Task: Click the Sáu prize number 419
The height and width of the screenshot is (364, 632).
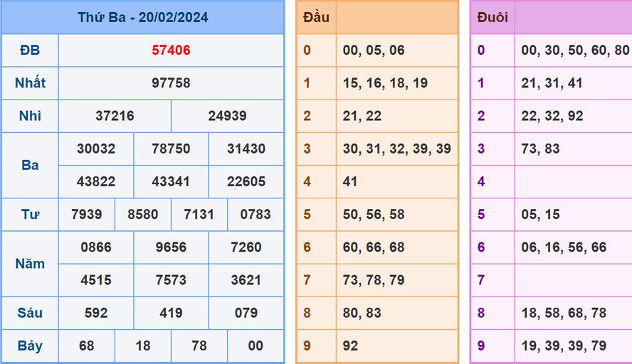Action: [171, 313]
